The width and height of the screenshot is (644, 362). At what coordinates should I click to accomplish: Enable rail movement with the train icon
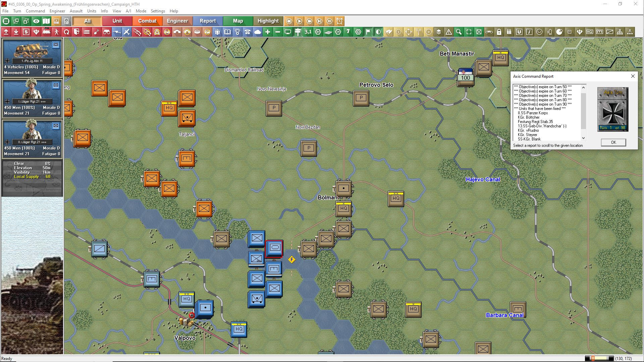[x=46, y=32]
